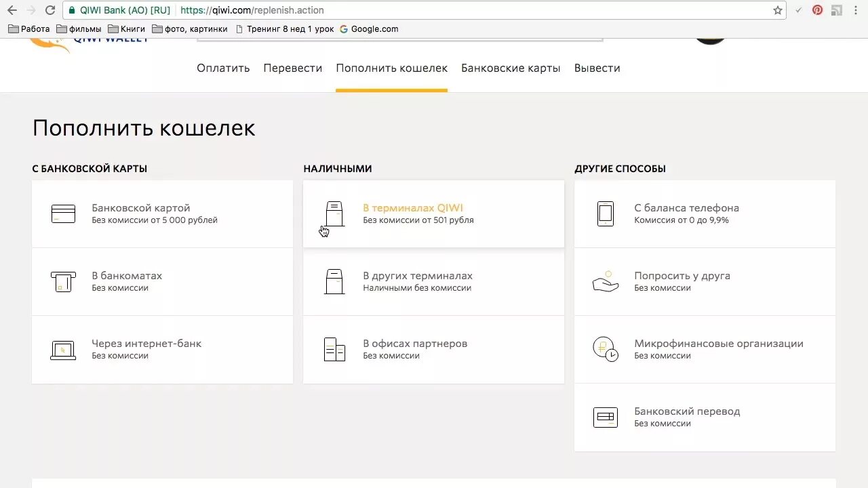868x488 pixels.
Task: Click 'Без комиссии от 5 000 рублей' text
Action: 155,220
